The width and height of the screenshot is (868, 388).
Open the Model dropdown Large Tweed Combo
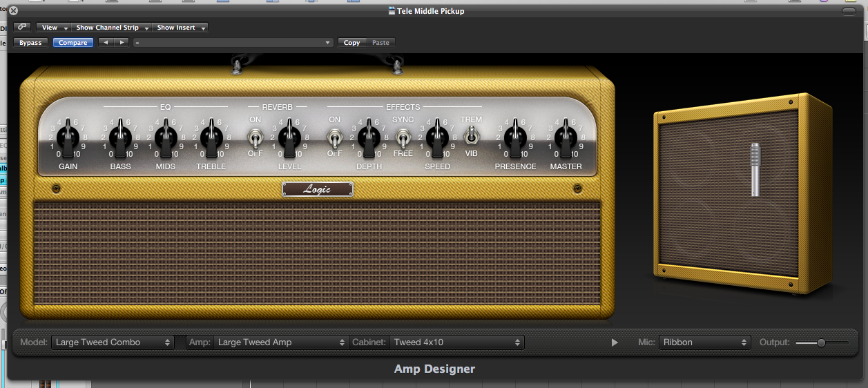tap(113, 342)
